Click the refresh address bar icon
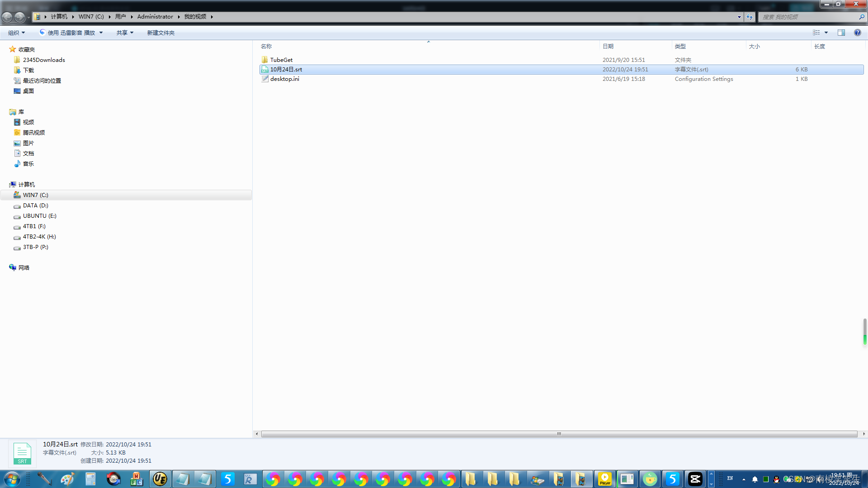Image resolution: width=868 pixels, height=488 pixels. [x=750, y=17]
